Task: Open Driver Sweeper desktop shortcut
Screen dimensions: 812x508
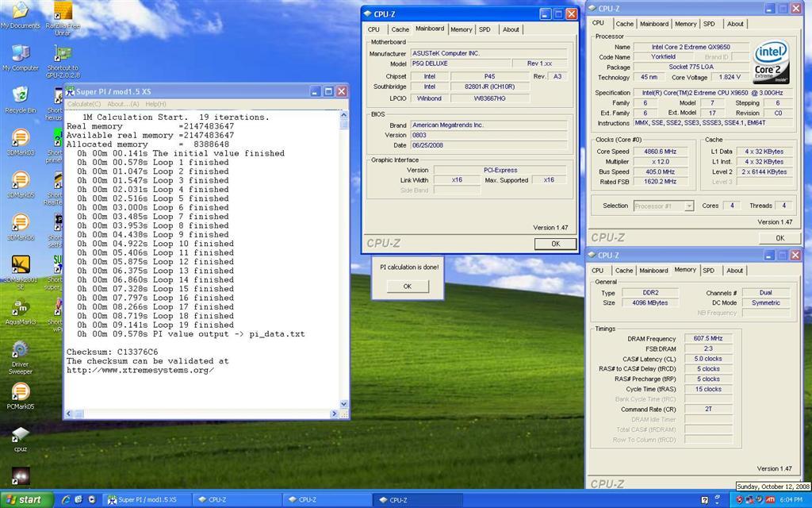Action: (x=20, y=358)
